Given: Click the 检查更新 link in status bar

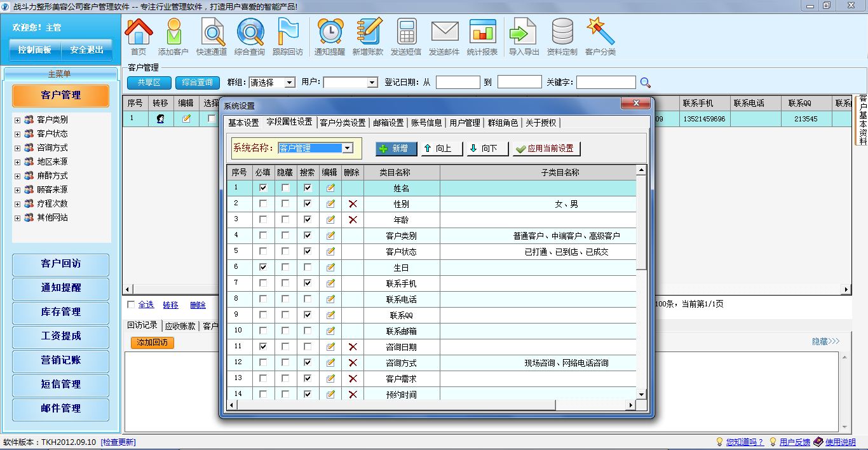Looking at the screenshot, I should point(118,442).
